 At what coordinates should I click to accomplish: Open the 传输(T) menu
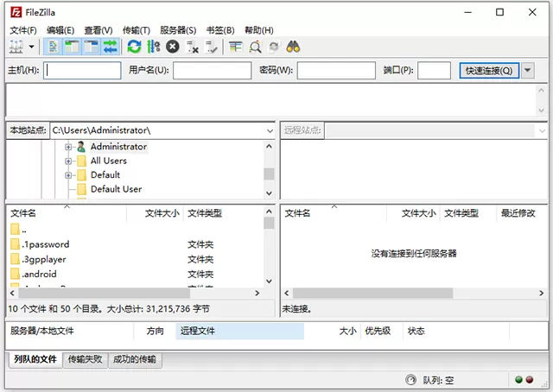pyautogui.click(x=137, y=30)
